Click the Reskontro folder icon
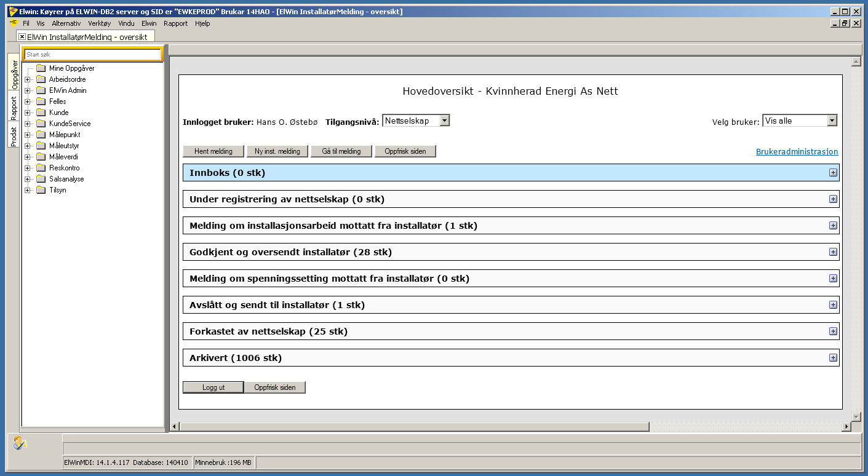This screenshot has width=868, height=476. point(41,168)
